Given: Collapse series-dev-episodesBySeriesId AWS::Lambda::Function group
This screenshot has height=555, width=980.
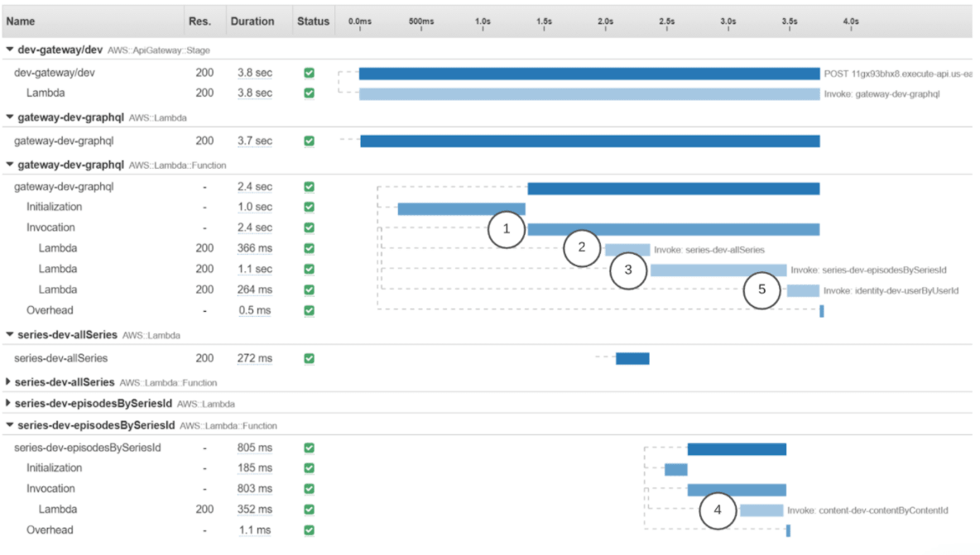Looking at the screenshot, I should 9,425.
